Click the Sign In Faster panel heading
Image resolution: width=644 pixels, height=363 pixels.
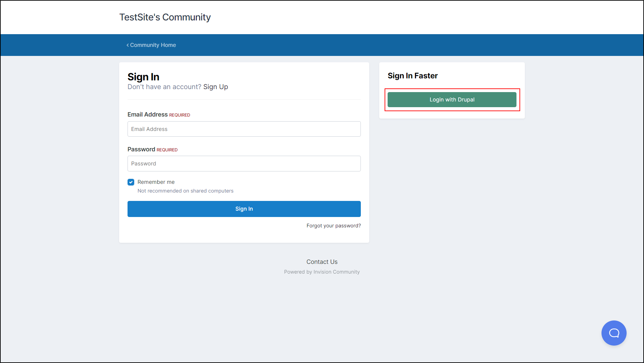412,76
